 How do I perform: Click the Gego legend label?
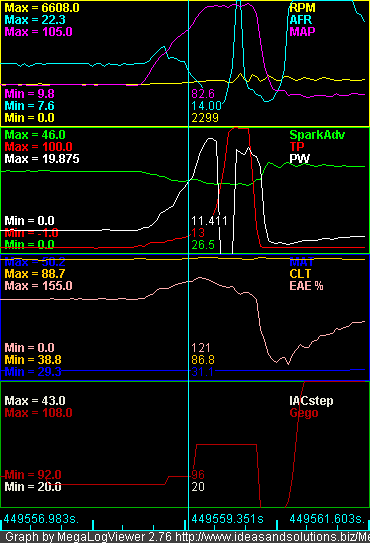click(x=303, y=413)
